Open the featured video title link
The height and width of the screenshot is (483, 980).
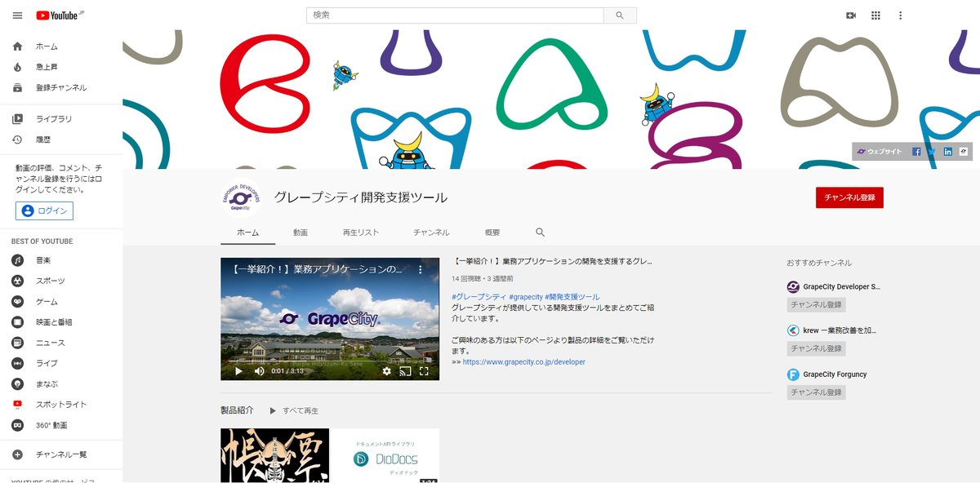point(552,262)
